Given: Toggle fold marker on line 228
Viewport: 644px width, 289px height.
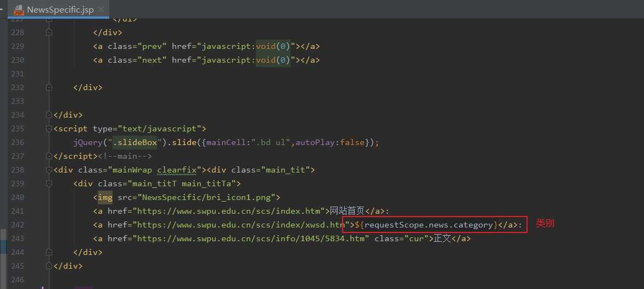Looking at the screenshot, I should 49,32.
